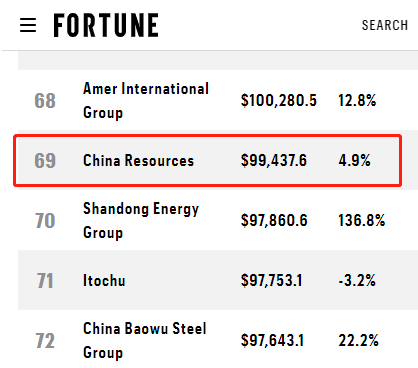Viewport: 418px width, 368px height.
Task: Open Shandong Energy Group entry
Action: tap(141, 220)
